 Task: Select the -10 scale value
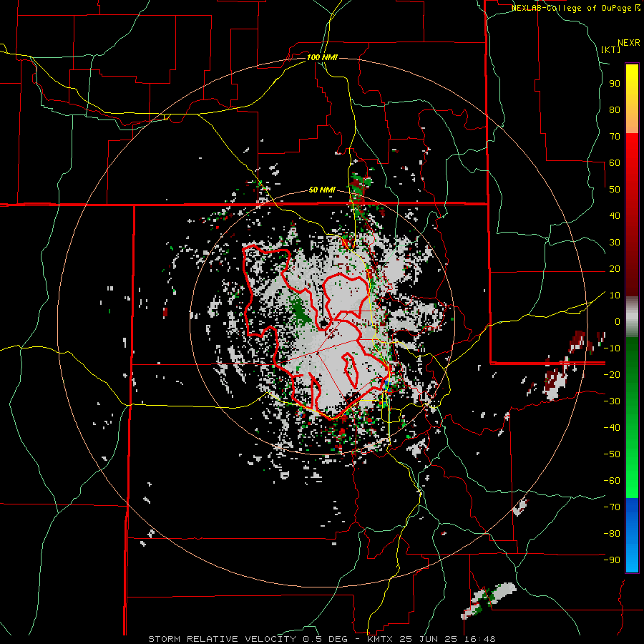coord(612,348)
